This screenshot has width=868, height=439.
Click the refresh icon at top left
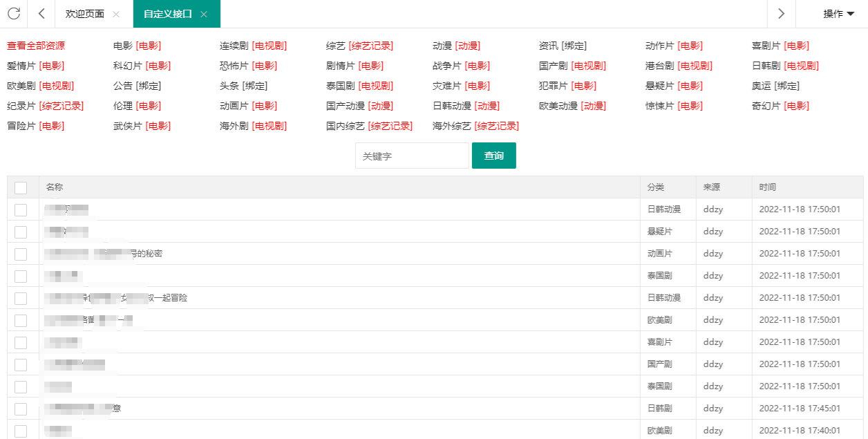14,14
